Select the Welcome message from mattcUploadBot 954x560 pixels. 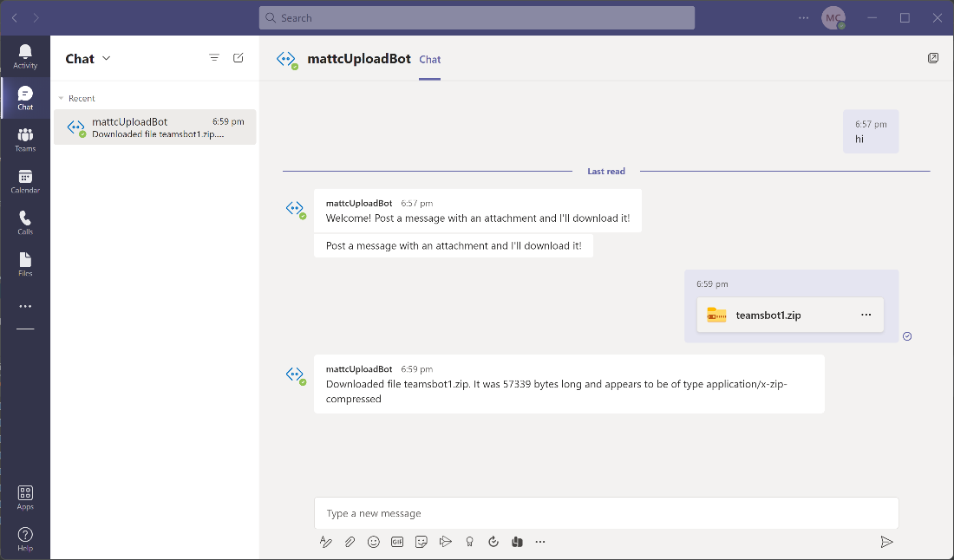tap(478, 211)
